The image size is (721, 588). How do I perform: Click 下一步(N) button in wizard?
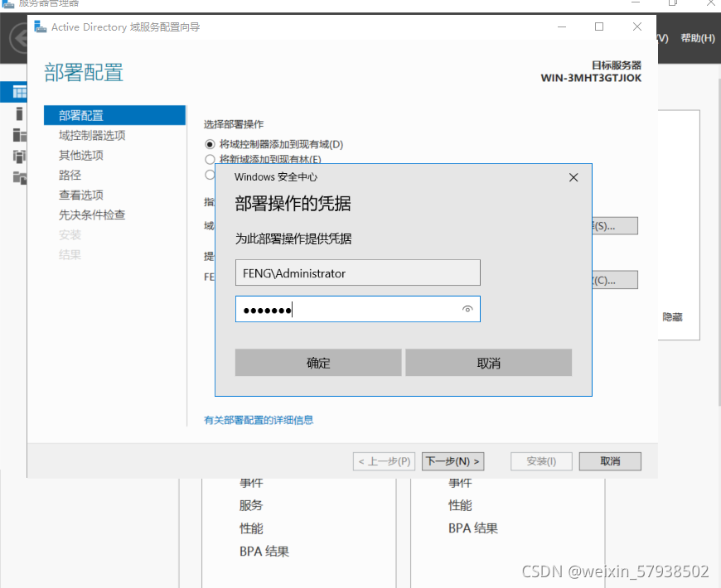click(x=453, y=461)
